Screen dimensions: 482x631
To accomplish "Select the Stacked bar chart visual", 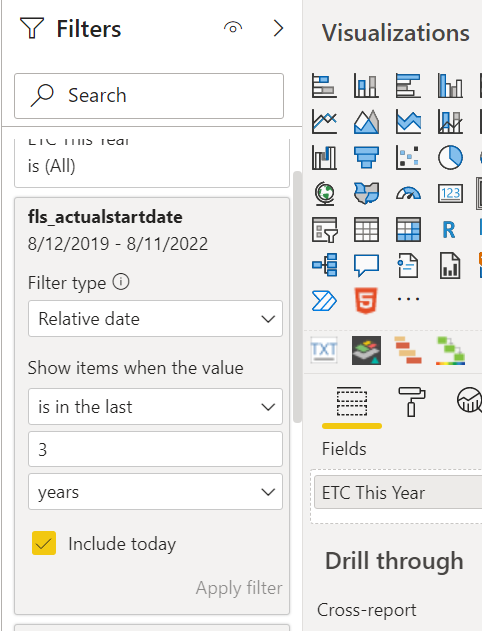I will (324, 86).
